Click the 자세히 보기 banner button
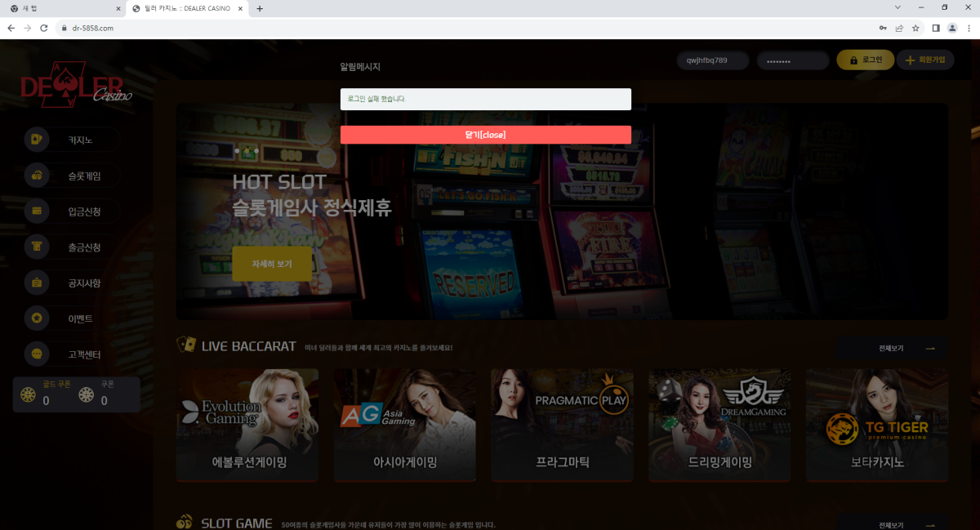This screenshot has height=530, width=980. [272, 264]
